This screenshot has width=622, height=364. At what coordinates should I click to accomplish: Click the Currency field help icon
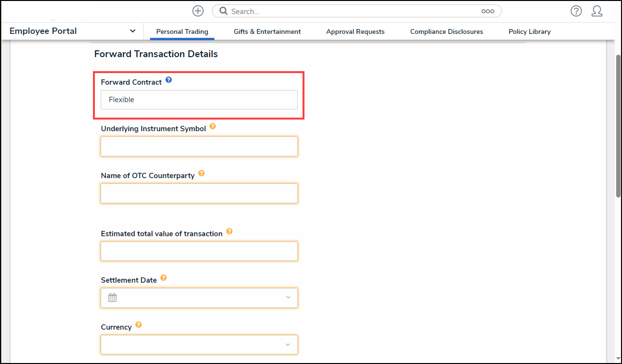(x=138, y=325)
